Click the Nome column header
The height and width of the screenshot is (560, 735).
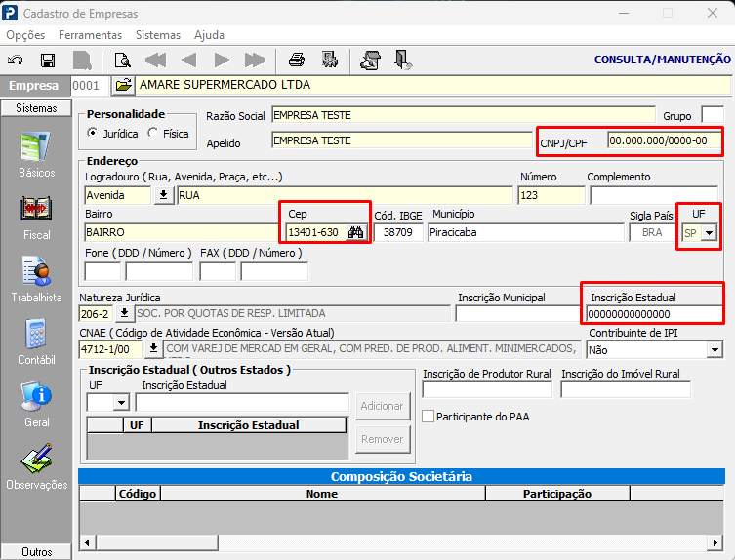(322, 494)
